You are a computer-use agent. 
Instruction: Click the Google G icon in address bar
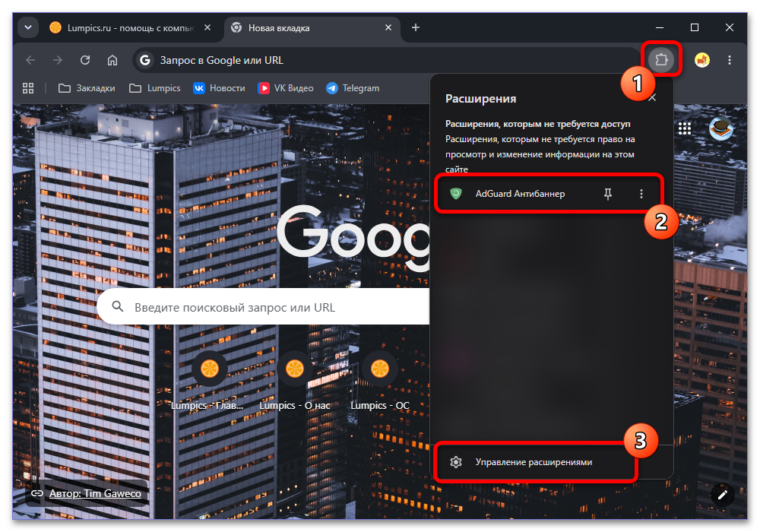pos(144,60)
